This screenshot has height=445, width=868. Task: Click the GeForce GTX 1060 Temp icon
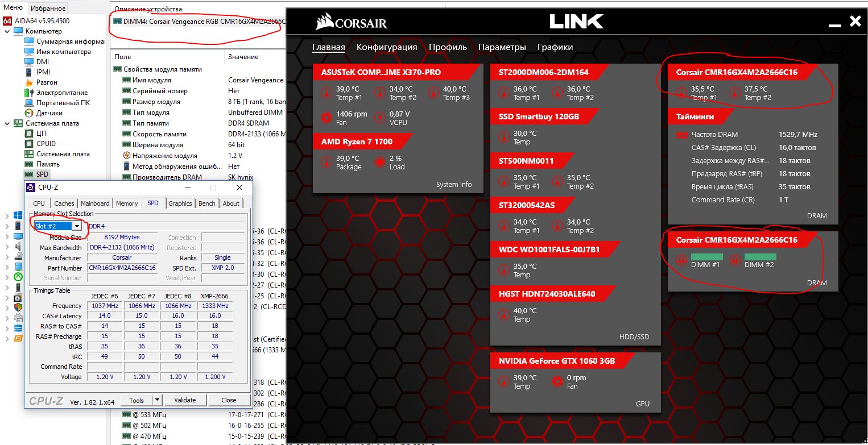click(x=504, y=382)
